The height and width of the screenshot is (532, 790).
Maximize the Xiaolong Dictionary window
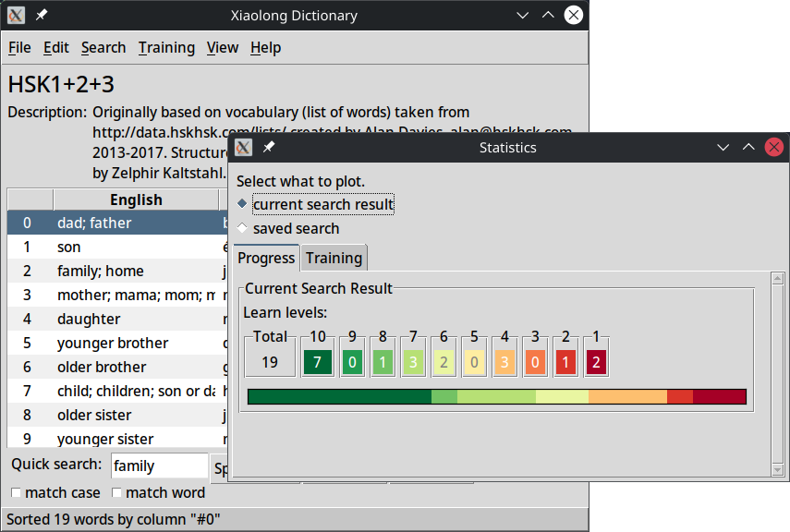pyautogui.click(x=548, y=15)
